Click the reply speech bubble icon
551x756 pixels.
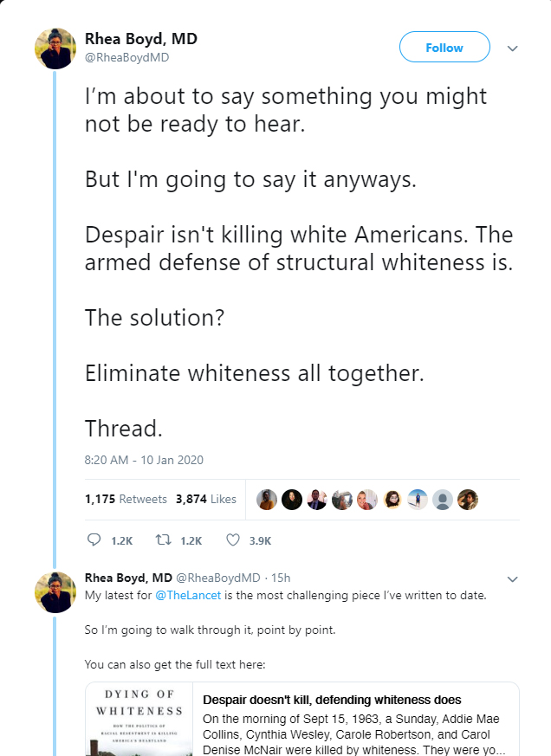(94, 540)
